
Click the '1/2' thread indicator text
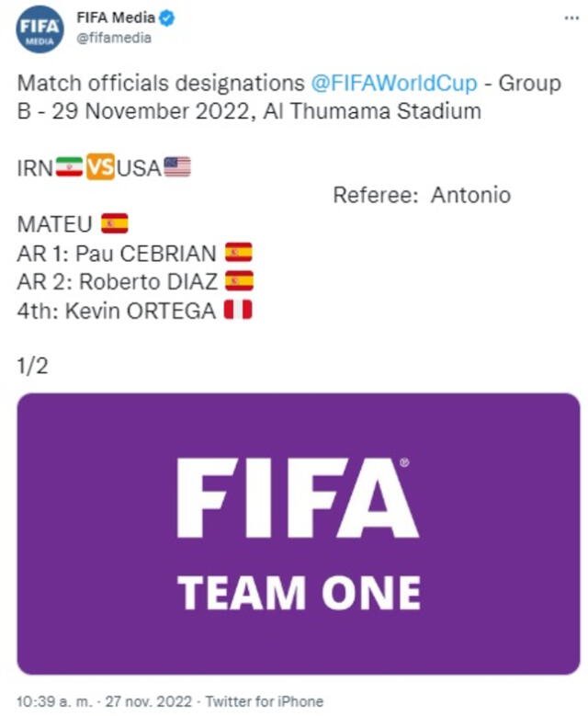pos(32,366)
